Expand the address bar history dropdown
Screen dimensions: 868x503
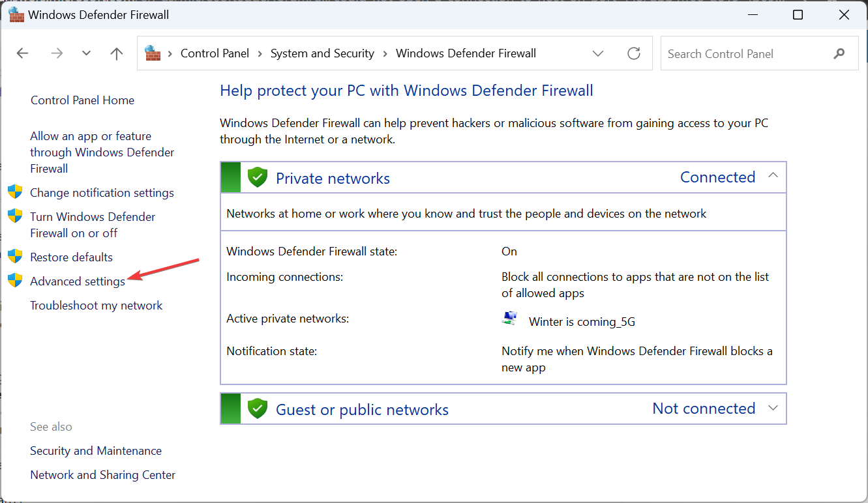tap(598, 53)
